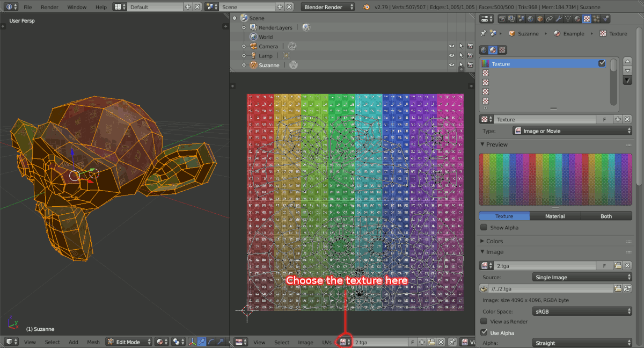Open the Image menu in the UV editor

tap(305, 342)
